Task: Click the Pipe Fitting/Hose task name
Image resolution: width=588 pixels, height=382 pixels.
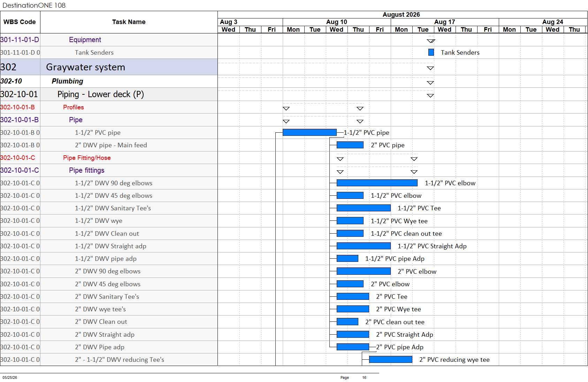Action: click(x=87, y=158)
